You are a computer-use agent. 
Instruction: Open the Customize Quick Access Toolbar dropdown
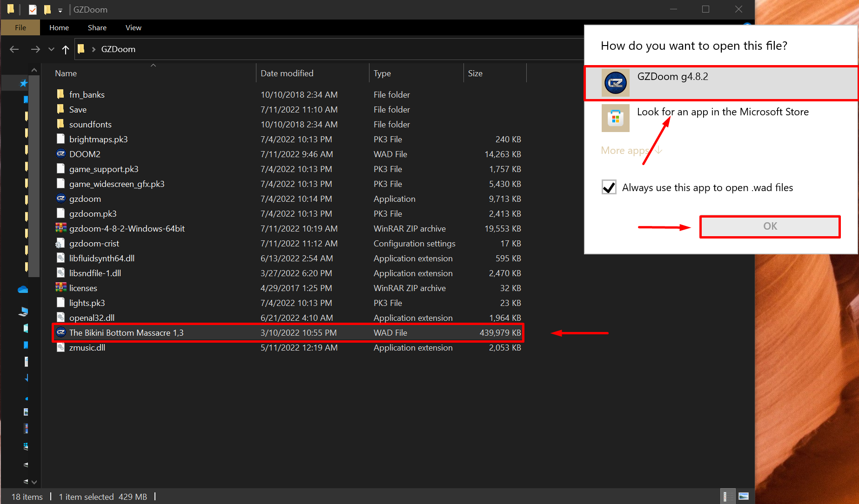coord(60,10)
